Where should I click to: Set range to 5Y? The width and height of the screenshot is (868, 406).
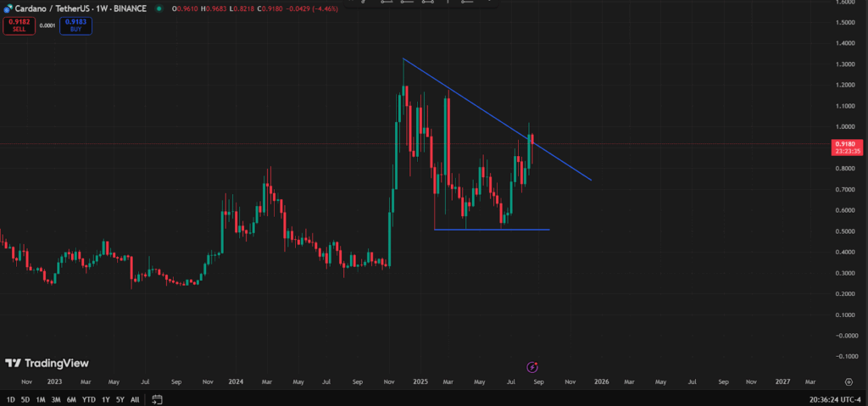[x=120, y=399]
